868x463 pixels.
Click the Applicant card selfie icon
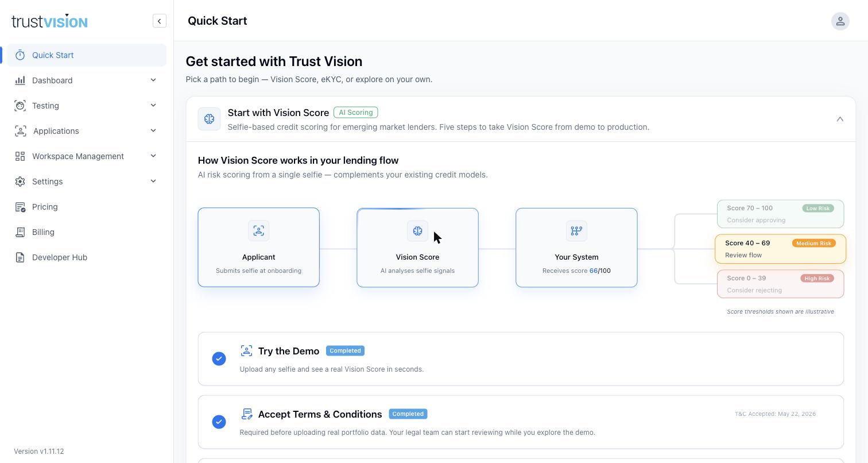click(258, 231)
